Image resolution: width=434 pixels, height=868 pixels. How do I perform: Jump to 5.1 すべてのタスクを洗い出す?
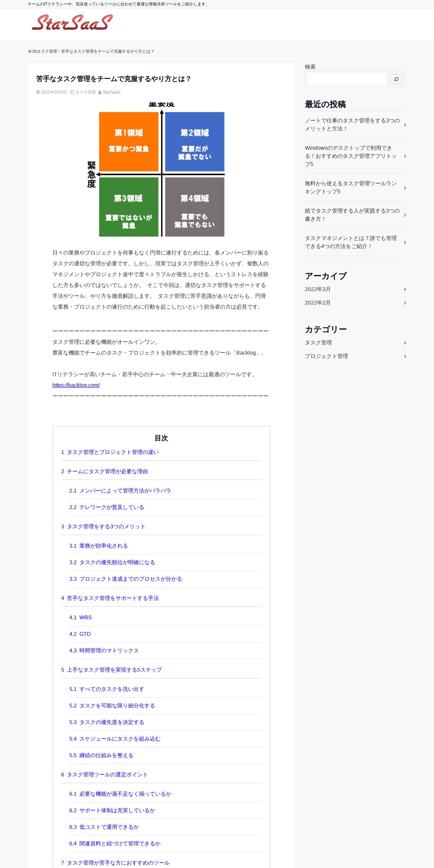pyautogui.click(x=106, y=689)
